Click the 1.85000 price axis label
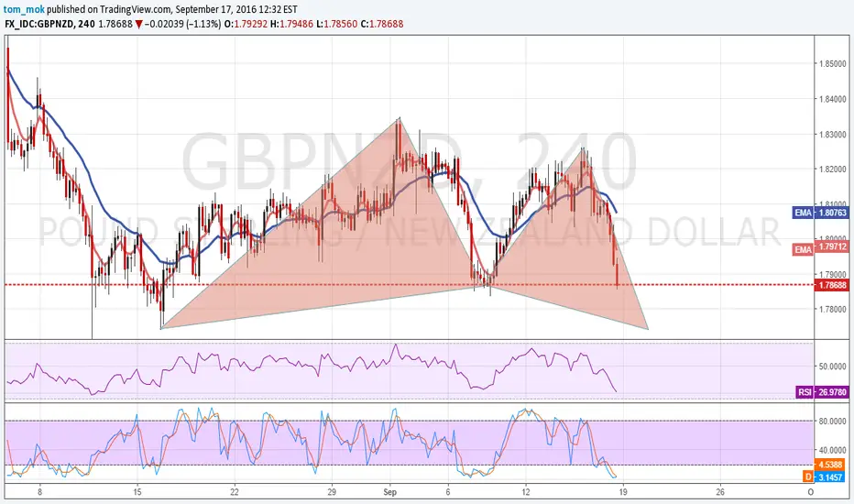Viewport: 854px width, 504px height. coord(833,64)
